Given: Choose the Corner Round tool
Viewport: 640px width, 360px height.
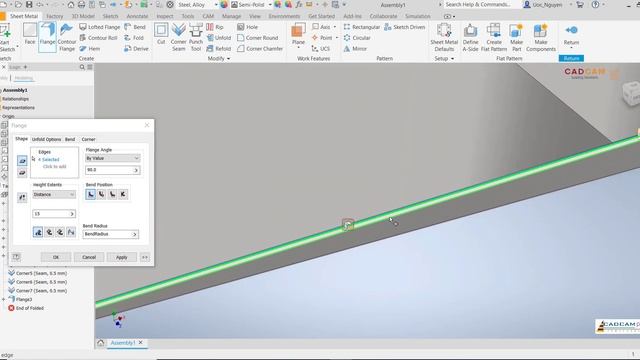Looking at the screenshot, I should pos(258,38).
